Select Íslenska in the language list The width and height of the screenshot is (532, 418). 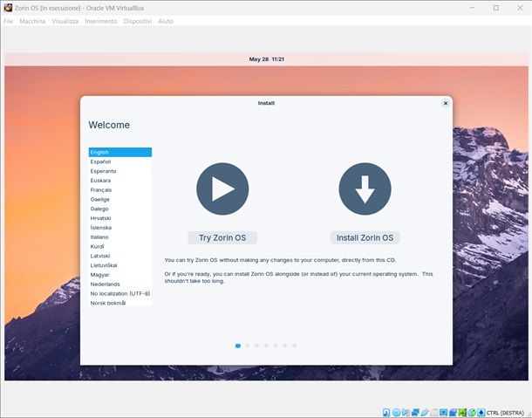[x=120, y=228]
